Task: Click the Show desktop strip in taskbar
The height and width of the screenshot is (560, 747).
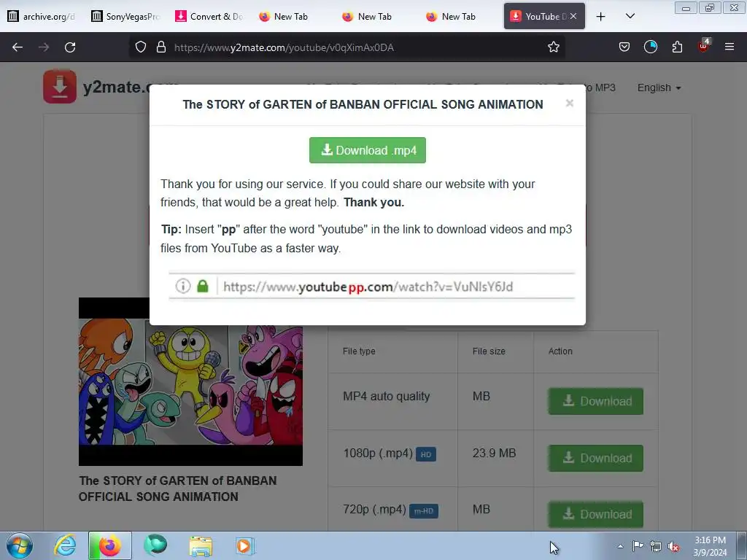Action: (742, 545)
